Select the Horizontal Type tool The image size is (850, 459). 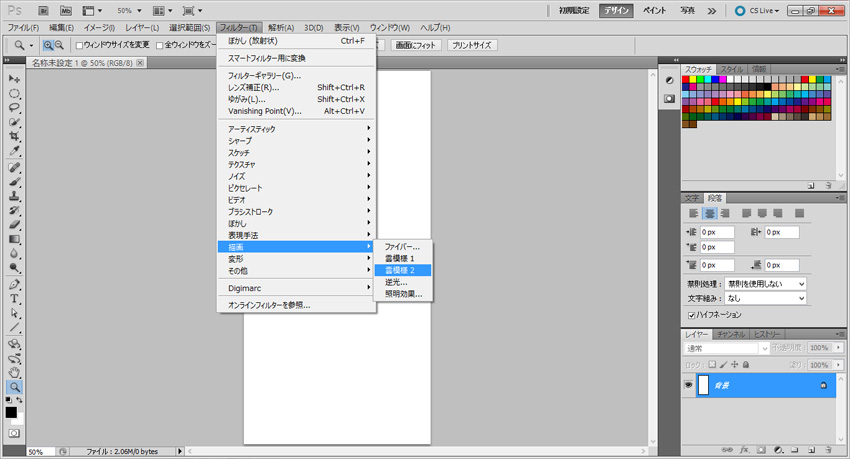(15, 299)
